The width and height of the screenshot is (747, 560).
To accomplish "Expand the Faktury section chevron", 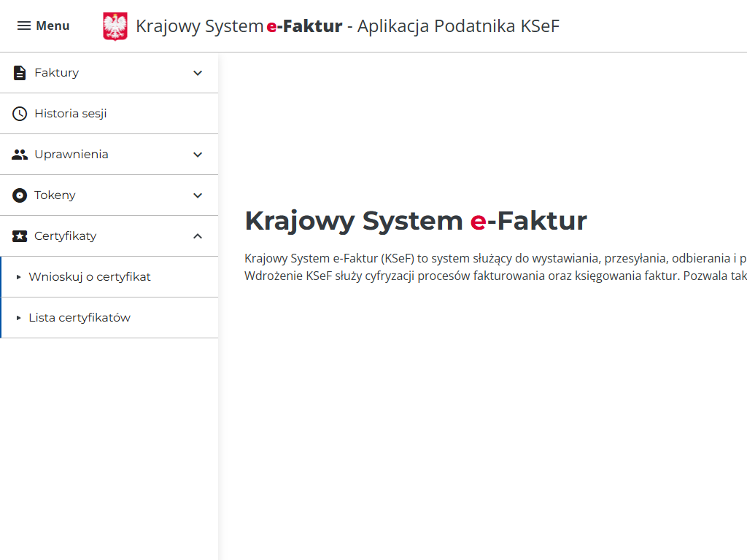I will (198, 73).
